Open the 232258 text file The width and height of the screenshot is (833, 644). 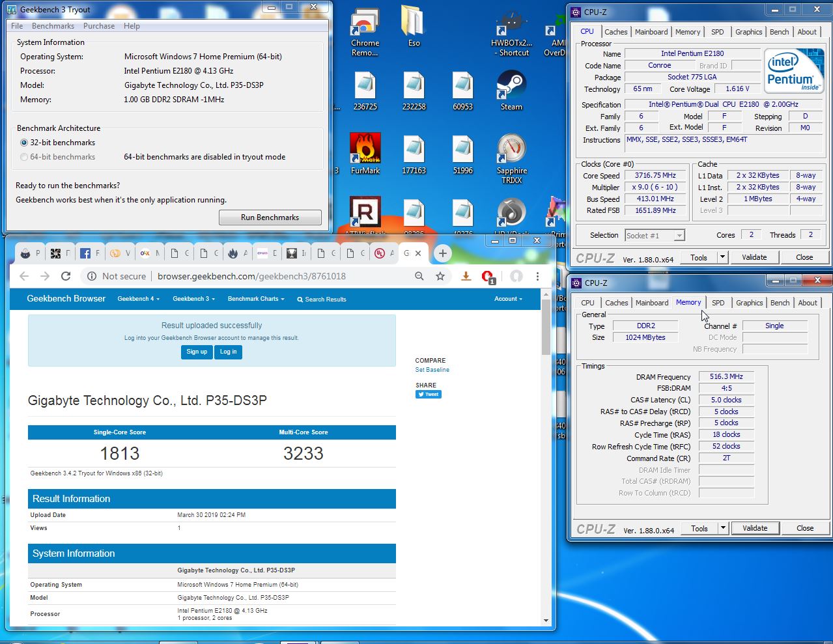414,91
